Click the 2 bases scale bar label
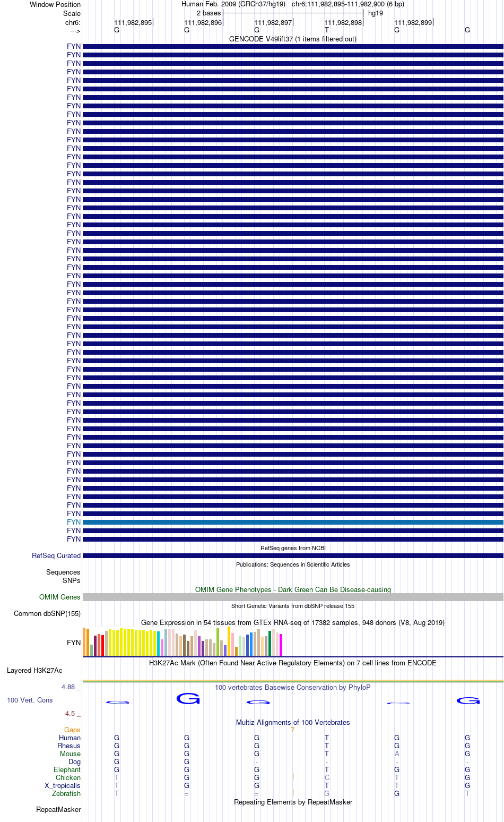The image size is (504, 822). [x=208, y=13]
